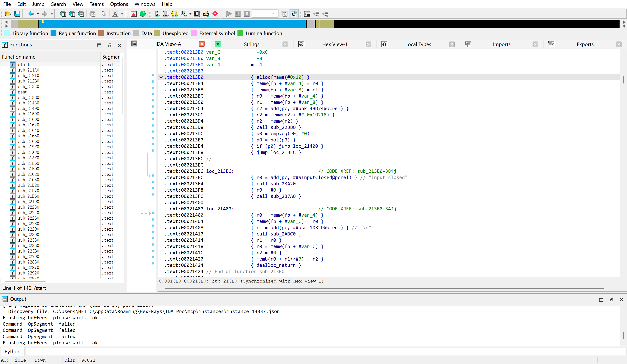Click the D with plus data icon

point(165,14)
